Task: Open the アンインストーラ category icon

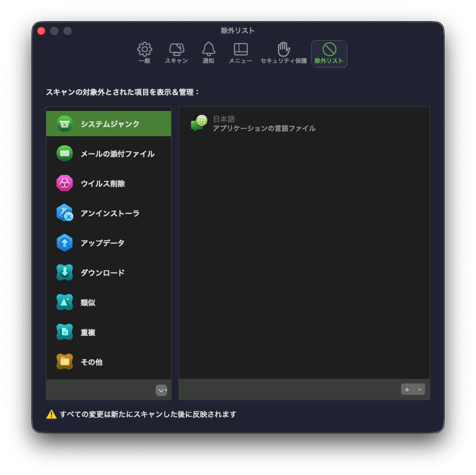Action: tap(65, 213)
